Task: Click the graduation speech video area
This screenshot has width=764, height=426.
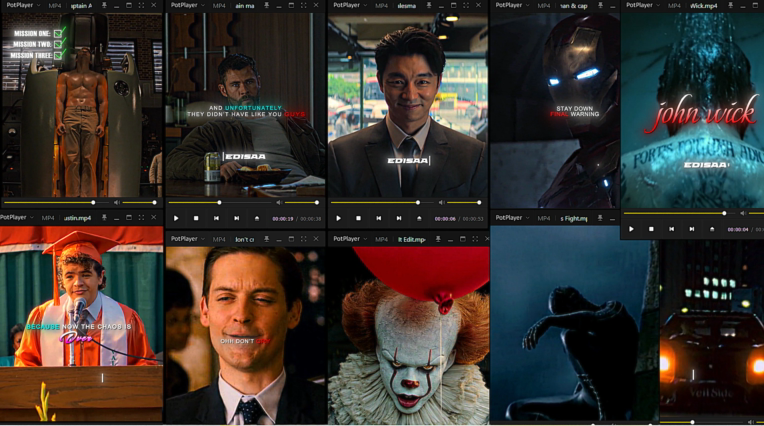Action: (81, 323)
